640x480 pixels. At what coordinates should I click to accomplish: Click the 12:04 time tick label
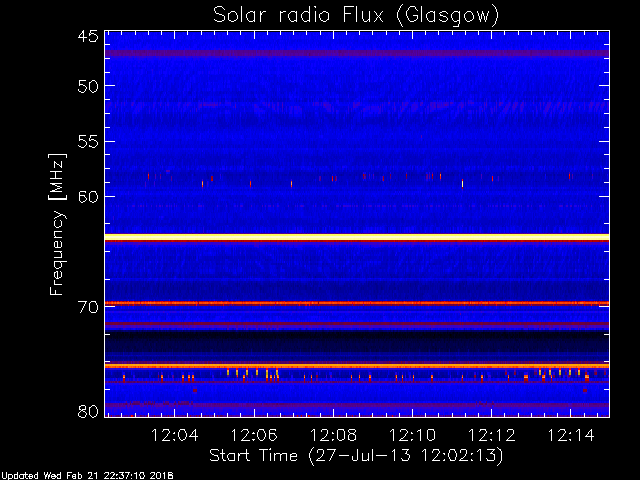coord(175,435)
